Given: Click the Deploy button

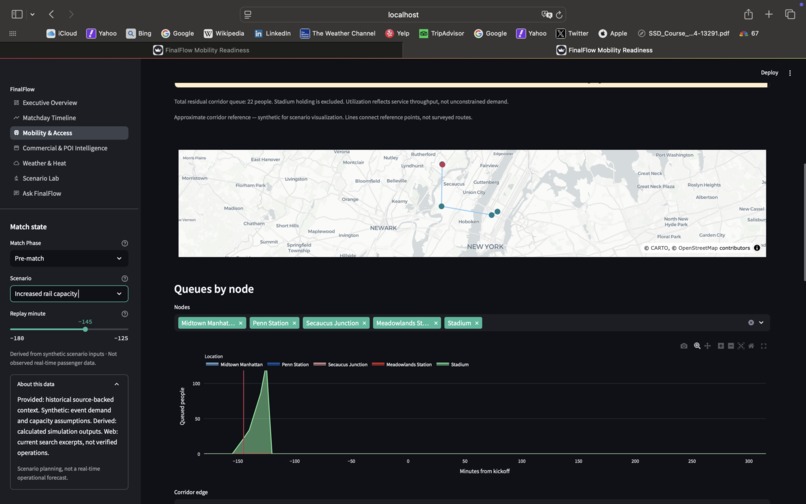Looking at the screenshot, I should pos(769,73).
